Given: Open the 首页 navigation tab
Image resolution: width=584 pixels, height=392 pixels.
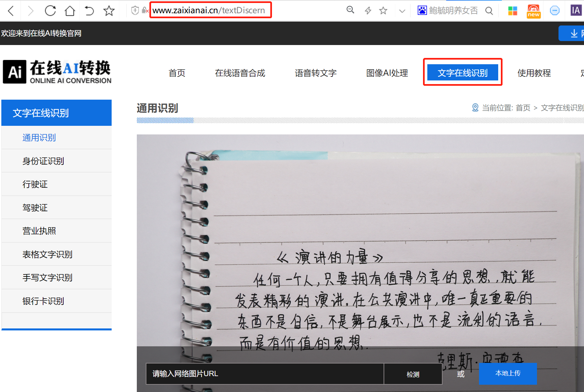Looking at the screenshot, I should pos(177,73).
